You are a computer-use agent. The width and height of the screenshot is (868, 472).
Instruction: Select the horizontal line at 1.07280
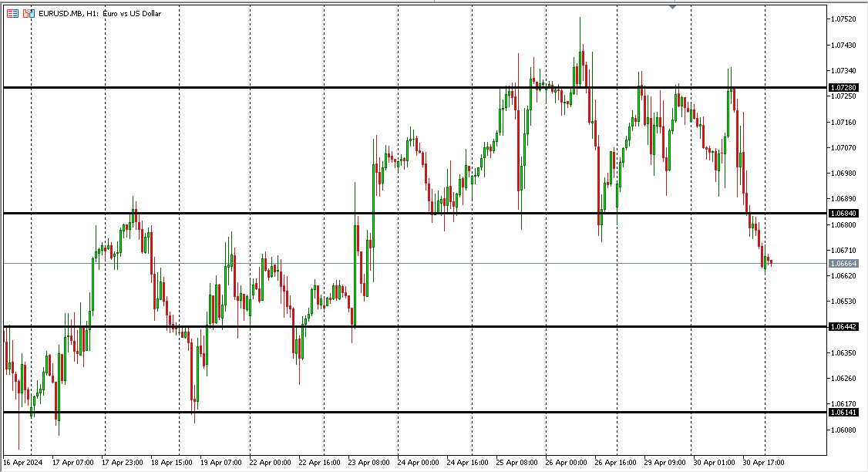415,87
